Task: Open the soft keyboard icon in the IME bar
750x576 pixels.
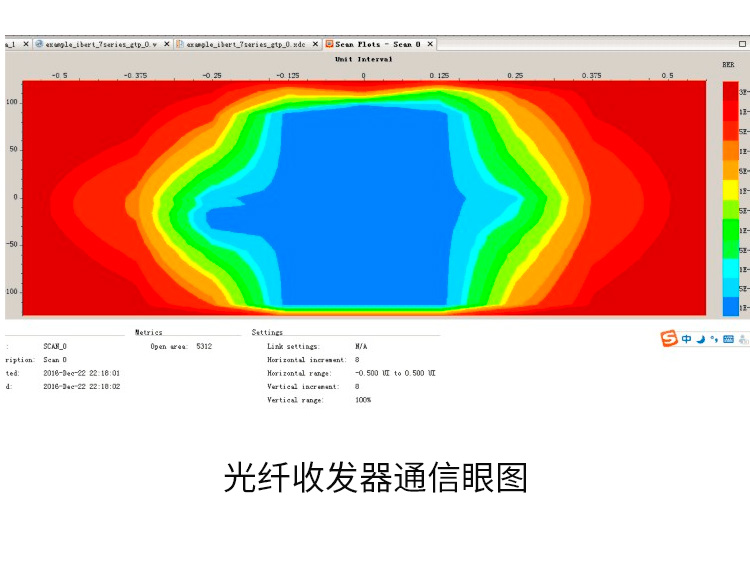Action: 728,339
